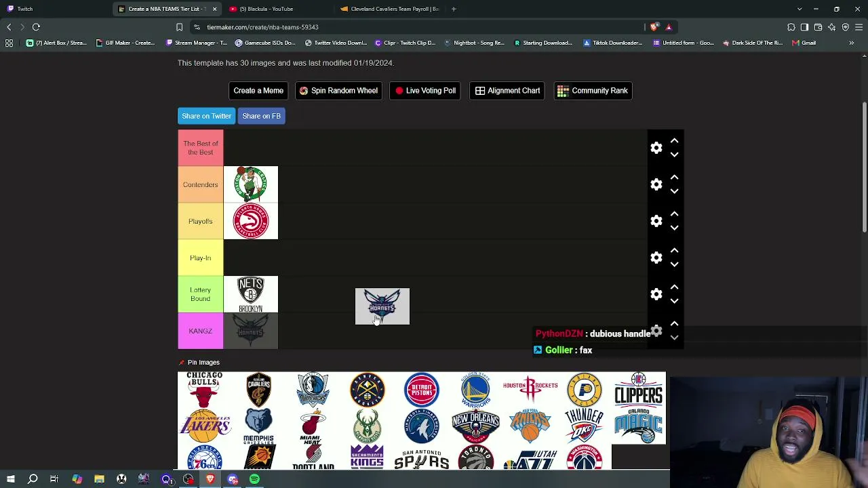Select the Boston Celtics logo in Contenders
This screenshot has height=488, width=868.
(x=251, y=184)
